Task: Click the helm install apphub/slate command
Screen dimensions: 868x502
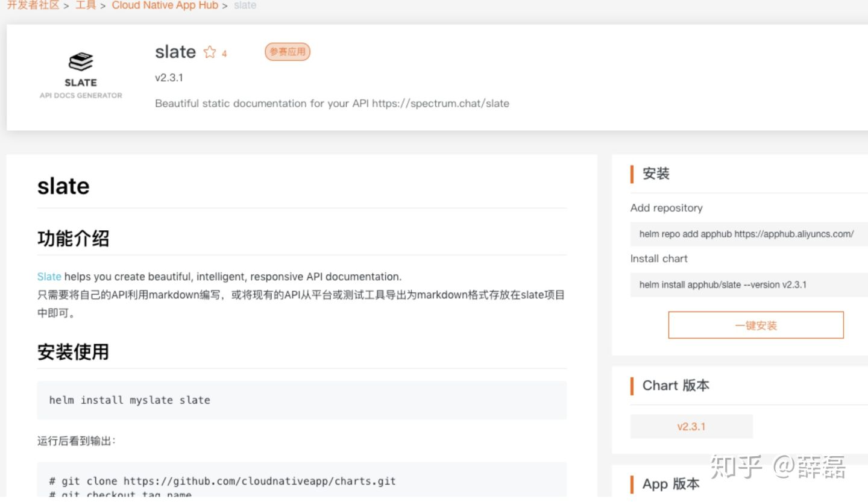Action: tap(723, 284)
